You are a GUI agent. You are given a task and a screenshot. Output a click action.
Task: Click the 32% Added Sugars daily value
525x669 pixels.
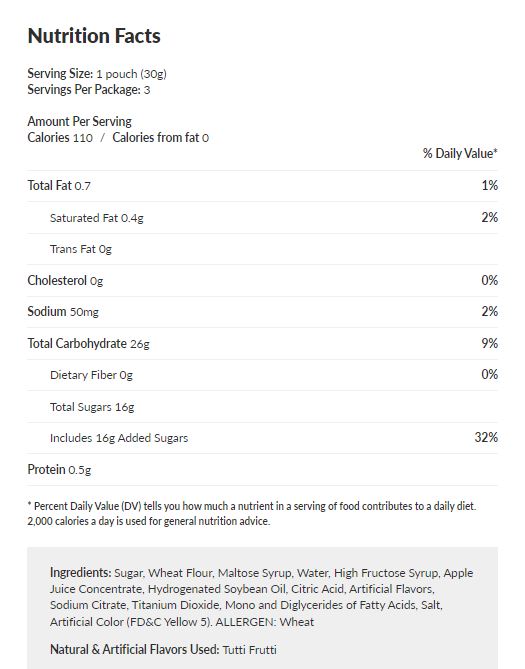tap(486, 437)
